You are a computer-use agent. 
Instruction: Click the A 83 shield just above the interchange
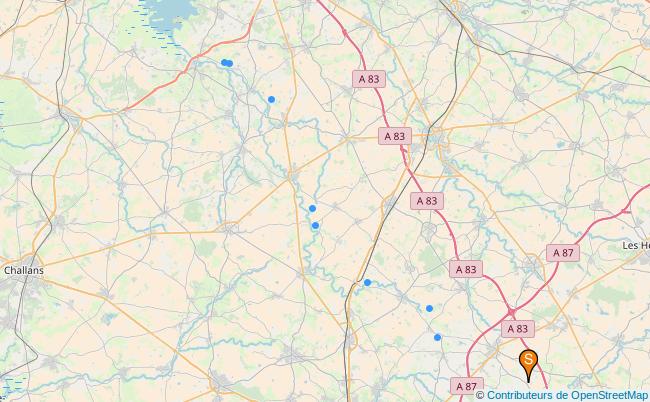click(x=466, y=269)
